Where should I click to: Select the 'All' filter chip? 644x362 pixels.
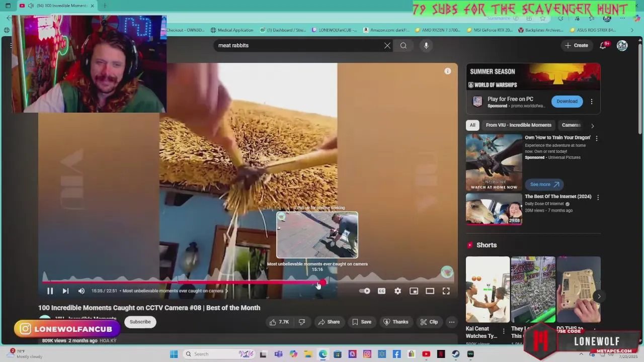(x=472, y=125)
